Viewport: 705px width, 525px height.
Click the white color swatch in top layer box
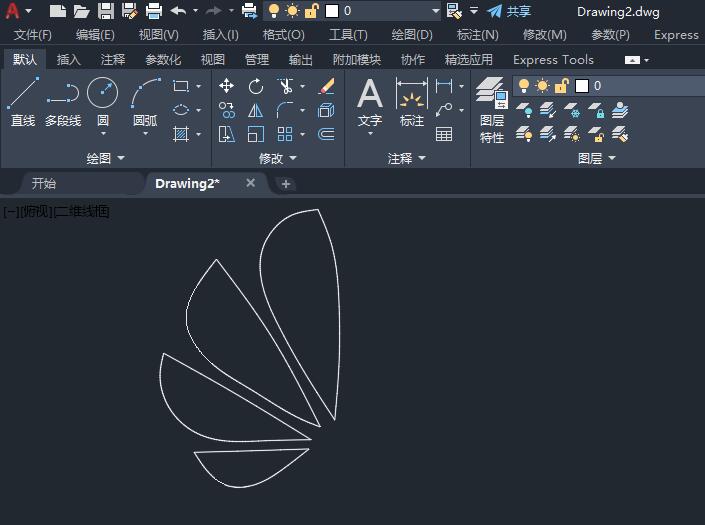coord(332,11)
